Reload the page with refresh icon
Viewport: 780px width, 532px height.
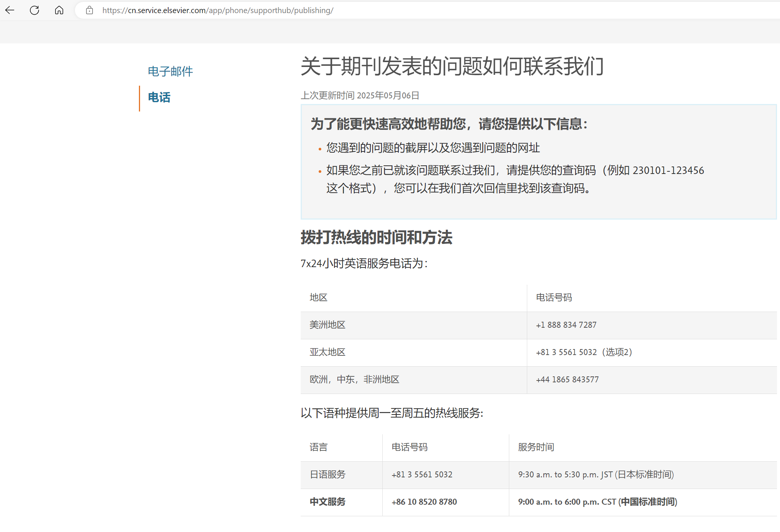click(x=34, y=10)
